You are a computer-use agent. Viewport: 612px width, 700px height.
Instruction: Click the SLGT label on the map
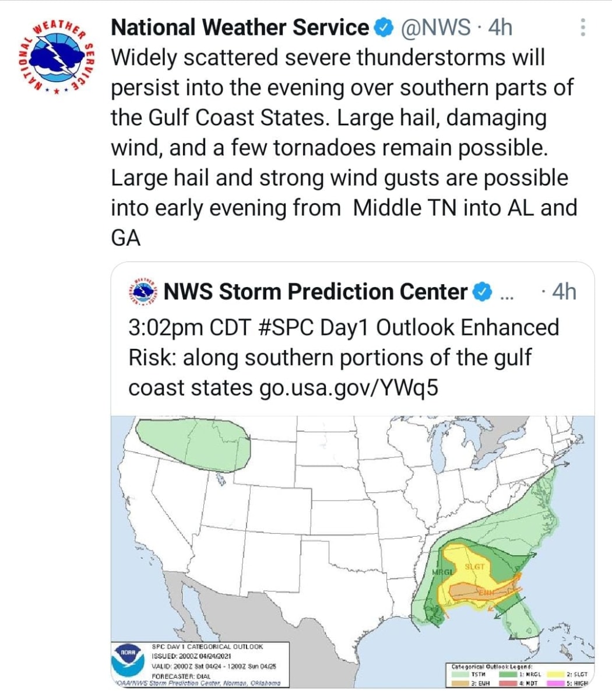(474, 567)
